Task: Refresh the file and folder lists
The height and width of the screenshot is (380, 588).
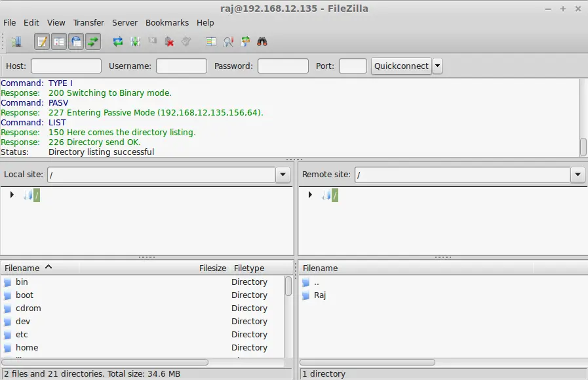Action: tap(118, 41)
